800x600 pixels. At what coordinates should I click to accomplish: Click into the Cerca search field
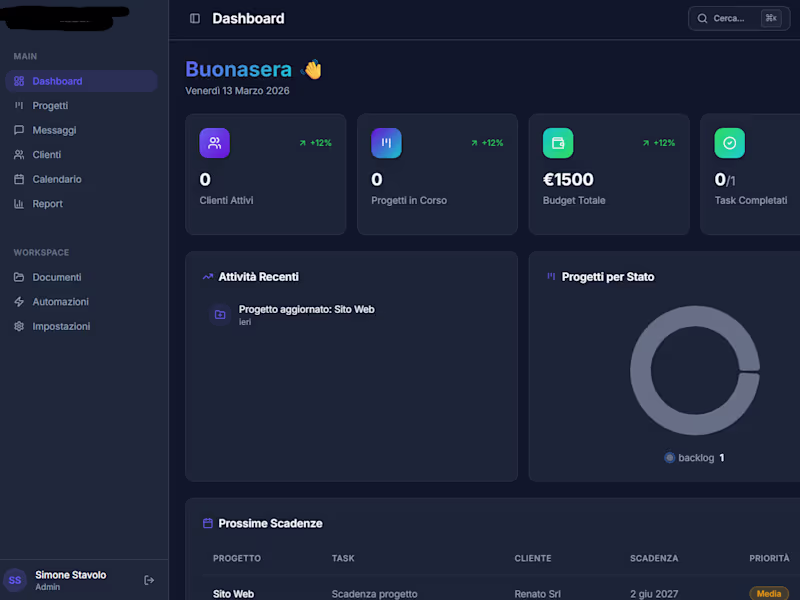click(739, 18)
